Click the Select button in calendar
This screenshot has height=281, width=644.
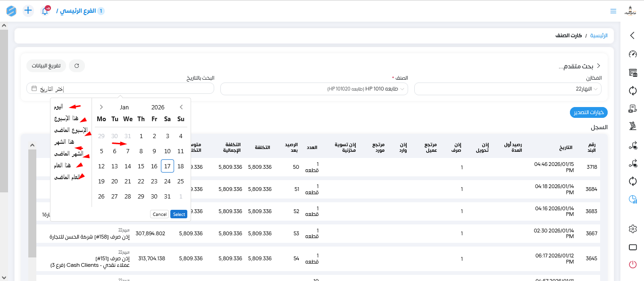point(179,214)
